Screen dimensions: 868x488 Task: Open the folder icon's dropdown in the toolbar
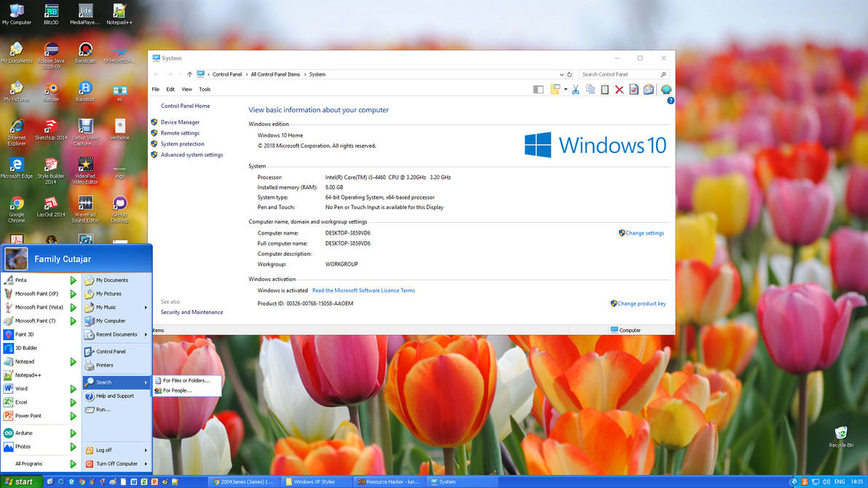[565, 89]
